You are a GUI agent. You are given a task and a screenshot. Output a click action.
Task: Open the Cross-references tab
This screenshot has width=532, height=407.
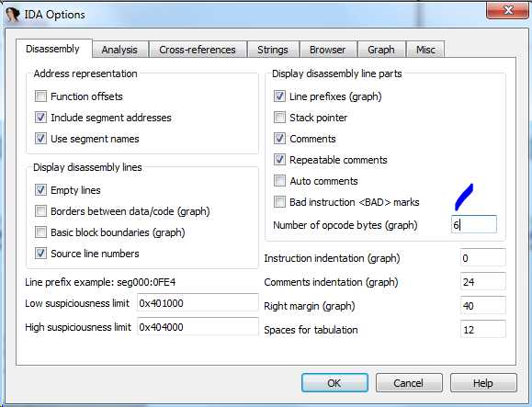click(x=198, y=50)
